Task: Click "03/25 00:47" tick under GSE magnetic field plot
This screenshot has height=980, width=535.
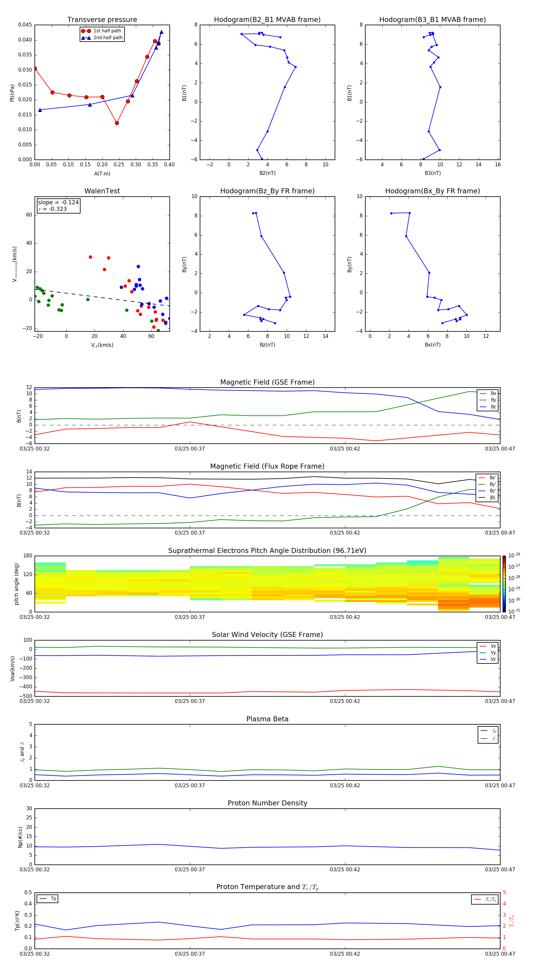Action: (x=500, y=449)
